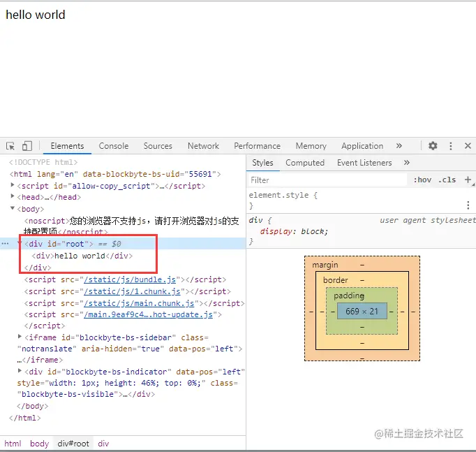Open the main.9eaf9c4 hot-update.js link
The width and height of the screenshot is (476, 452).
tap(148, 314)
